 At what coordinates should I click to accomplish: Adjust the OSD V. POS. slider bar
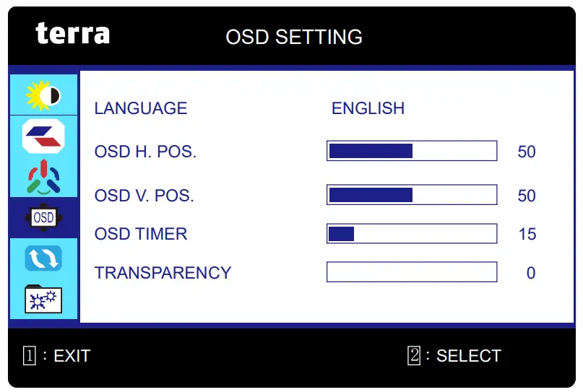pyautogui.click(x=412, y=195)
